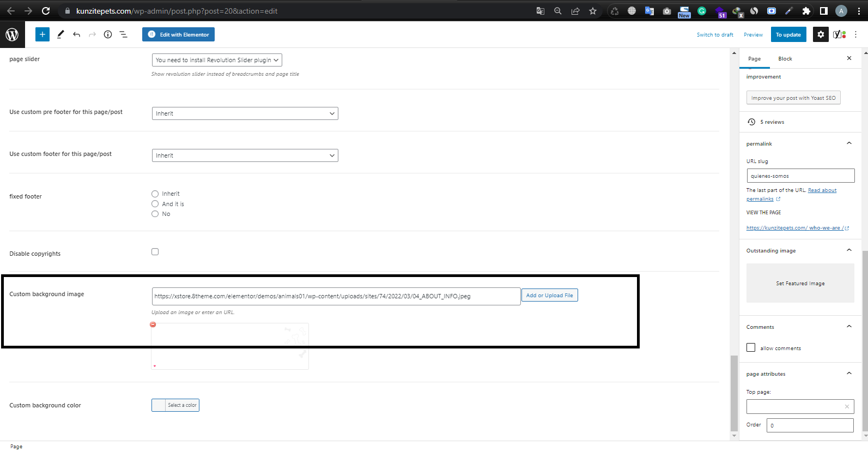Bookmark this page with the star
The image size is (868, 451).
pyautogui.click(x=593, y=11)
